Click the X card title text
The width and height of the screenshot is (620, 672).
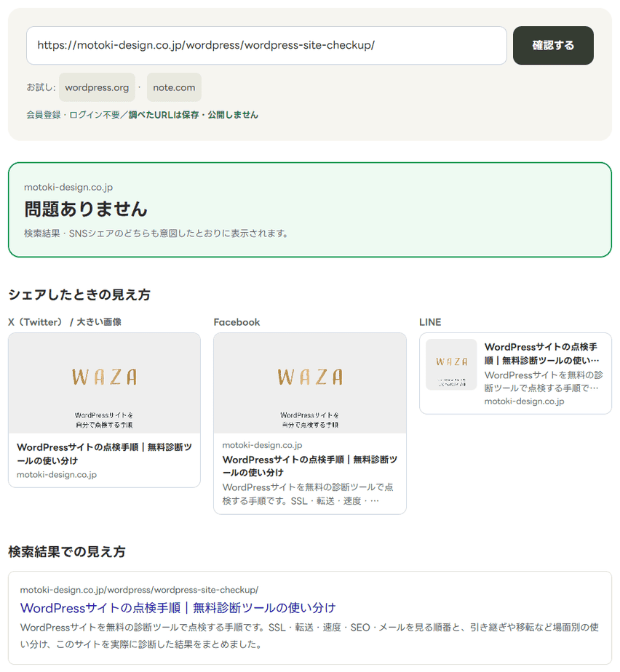(x=104, y=454)
